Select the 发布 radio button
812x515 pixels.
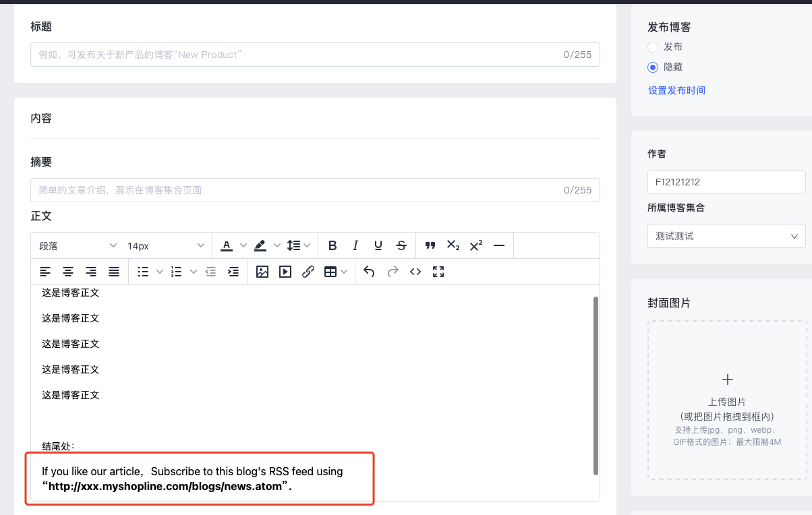(652, 47)
